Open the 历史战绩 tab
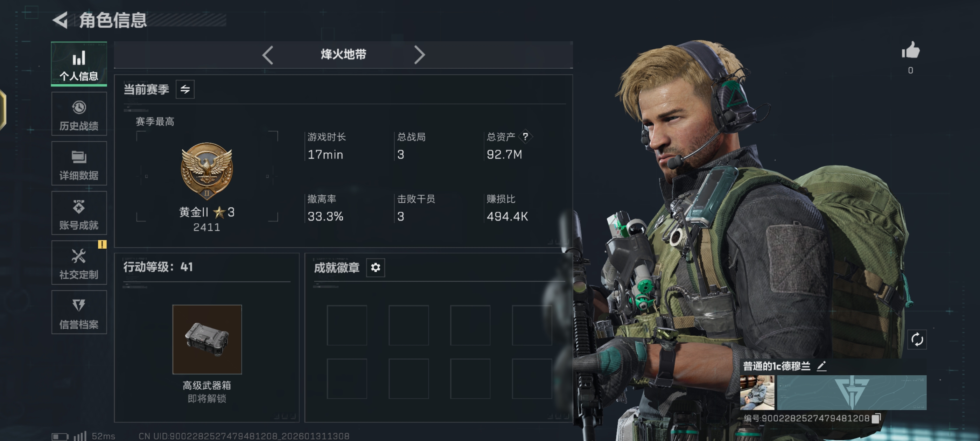Screen dimensions: 980x441 click(x=79, y=114)
